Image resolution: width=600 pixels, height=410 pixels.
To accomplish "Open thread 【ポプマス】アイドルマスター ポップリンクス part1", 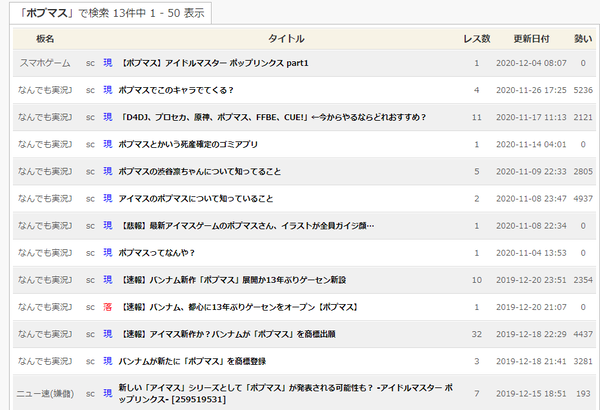I will 214,63.
